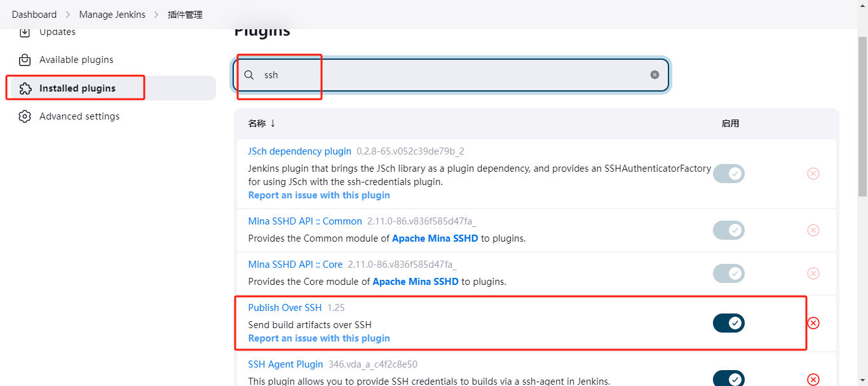
Task: Sort plugins by the 名称 column header
Action: pos(261,123)
